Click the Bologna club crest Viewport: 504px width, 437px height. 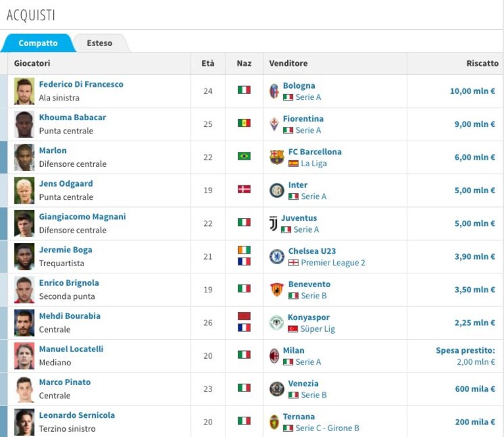coord(274,91)
